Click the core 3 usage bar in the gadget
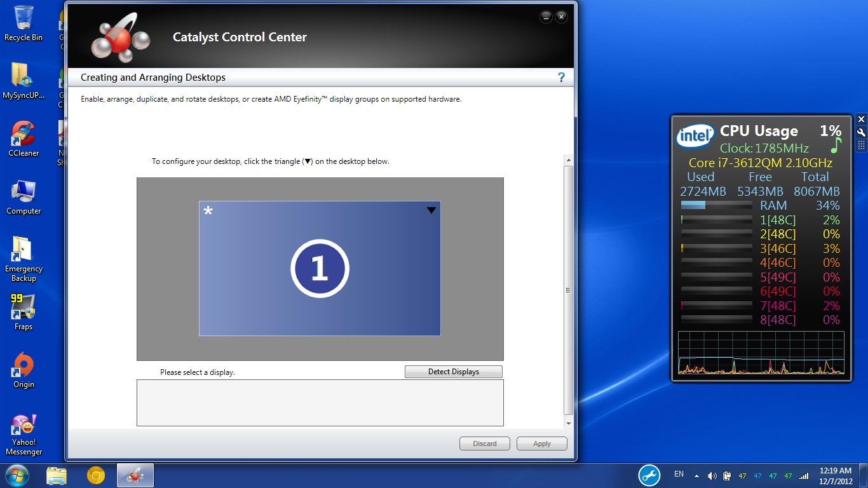This screenshot has width=868, height=488. 717,248
